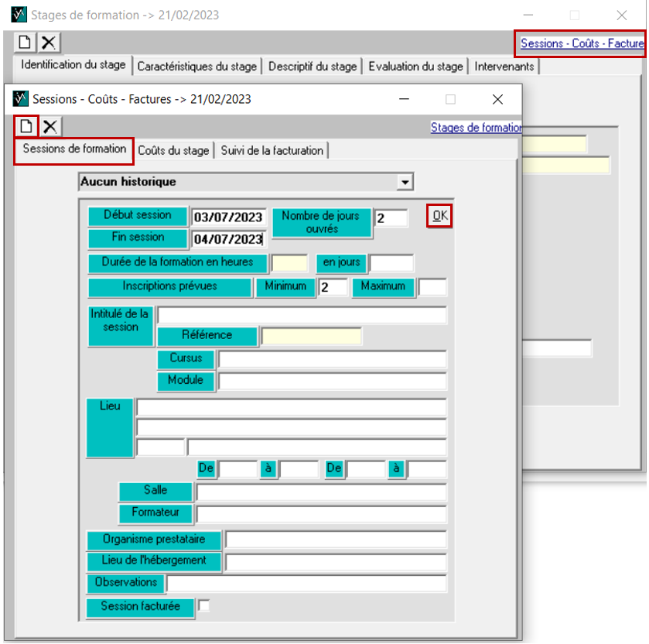Click the X delete icon in Sessions window
Screen dimensions: 649x644
coord(50,126)
